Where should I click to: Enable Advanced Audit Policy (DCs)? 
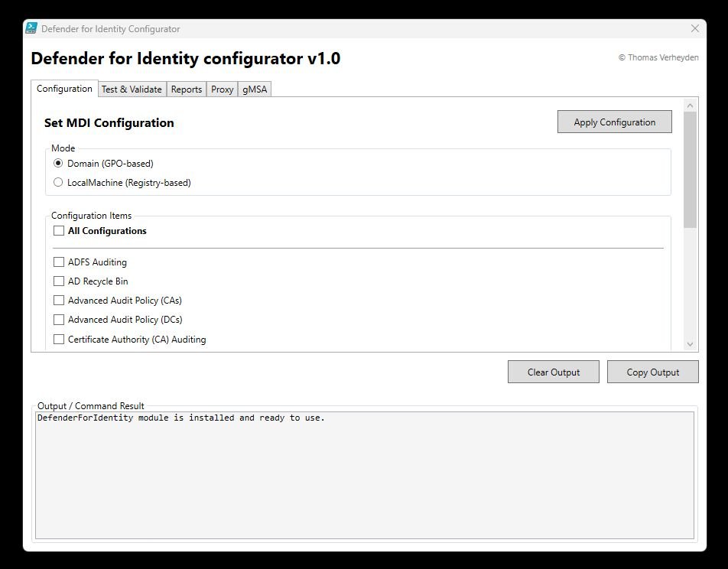pos(59,319)
